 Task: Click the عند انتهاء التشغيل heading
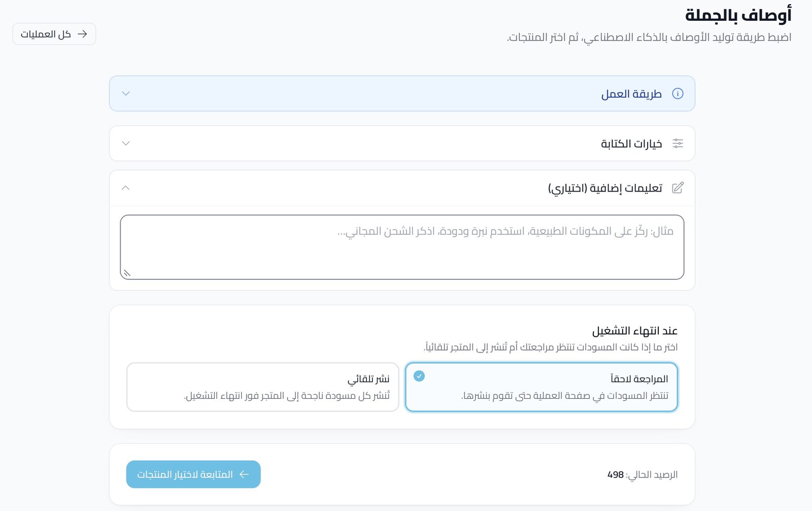coord(635,331)
